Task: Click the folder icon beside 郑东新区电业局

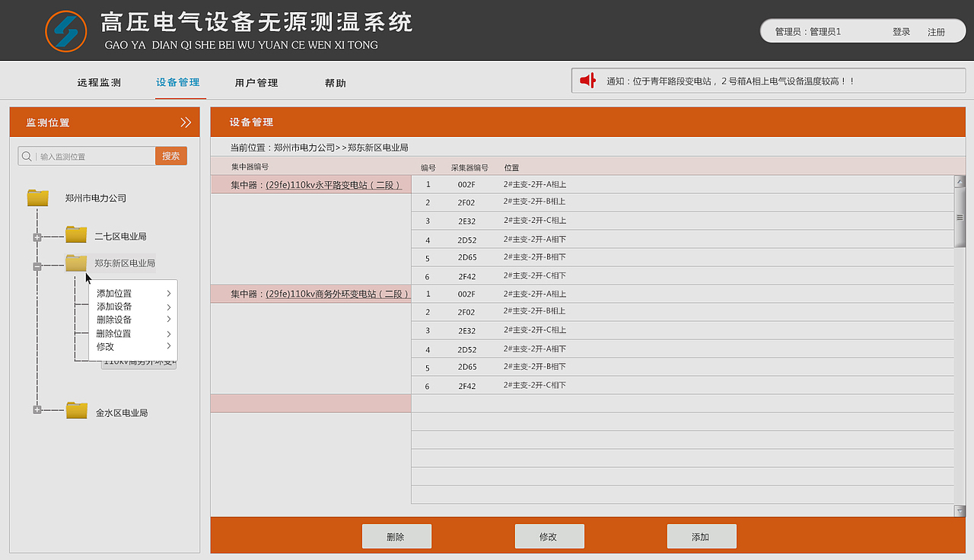Action: pos(75,262)
